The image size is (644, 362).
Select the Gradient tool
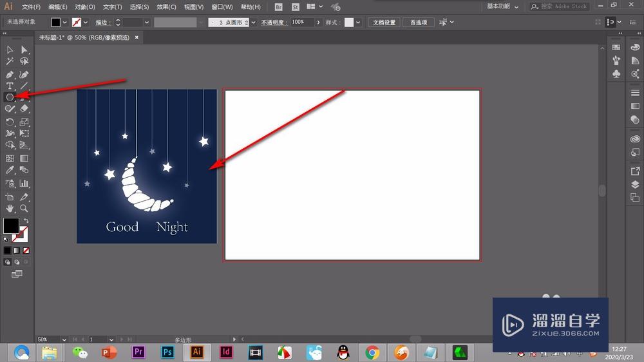[x=24, y=158]
